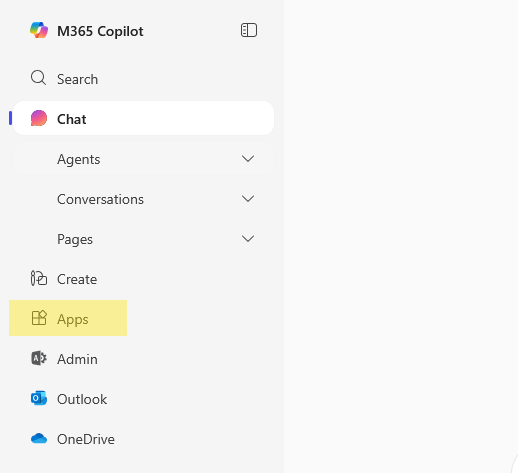Screen dimensions: 518x473
Task: Expand the Agents chevron
Action: pos(248,159)
